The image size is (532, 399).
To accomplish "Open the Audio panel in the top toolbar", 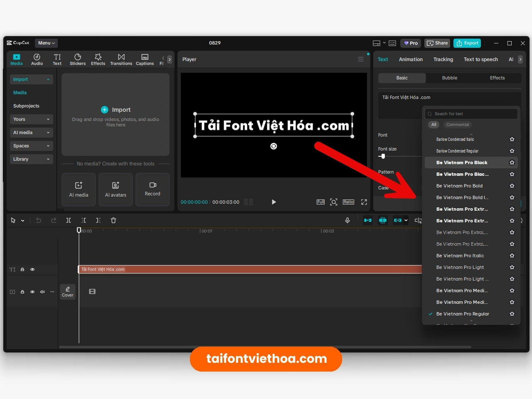I will 37,59.
